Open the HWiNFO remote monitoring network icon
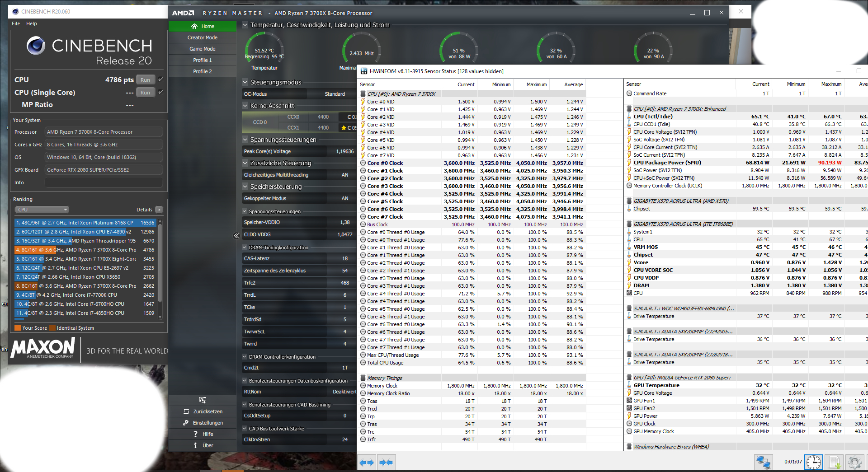This screenshot has height=472, width=868. click(764, 462)
